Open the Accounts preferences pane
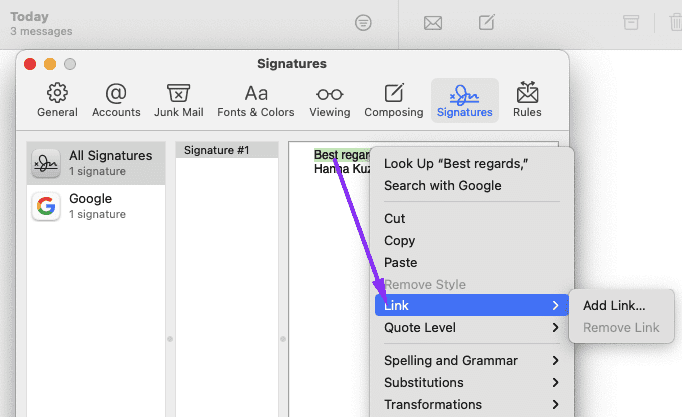This screenshot has width=682, height=417. tap(116, 100)
